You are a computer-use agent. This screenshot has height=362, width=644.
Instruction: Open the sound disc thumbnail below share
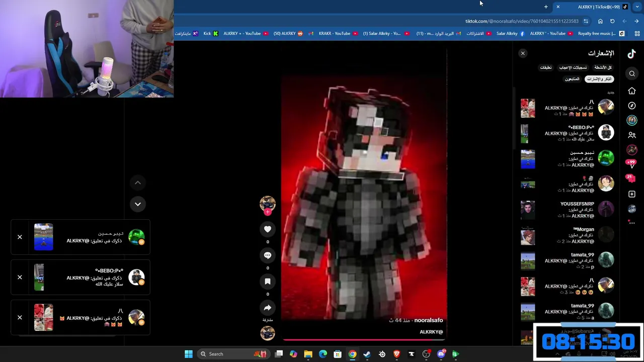(268, 333)
